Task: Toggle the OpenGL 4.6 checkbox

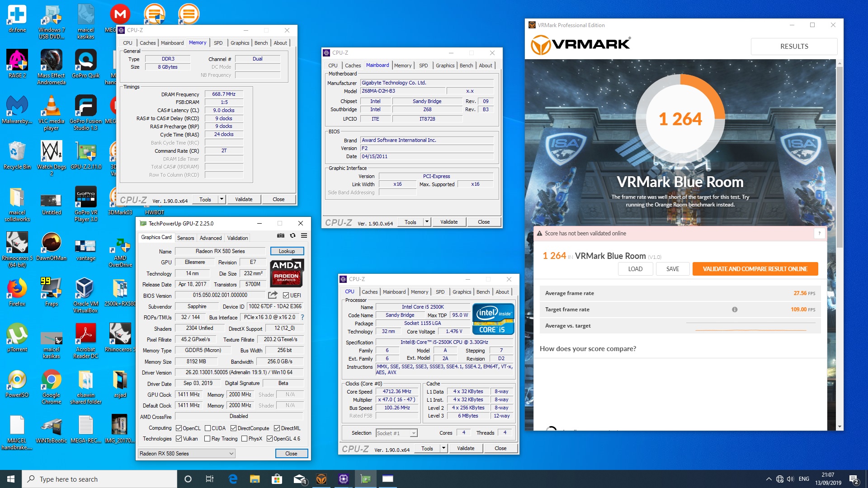Action: coord(270,439)
